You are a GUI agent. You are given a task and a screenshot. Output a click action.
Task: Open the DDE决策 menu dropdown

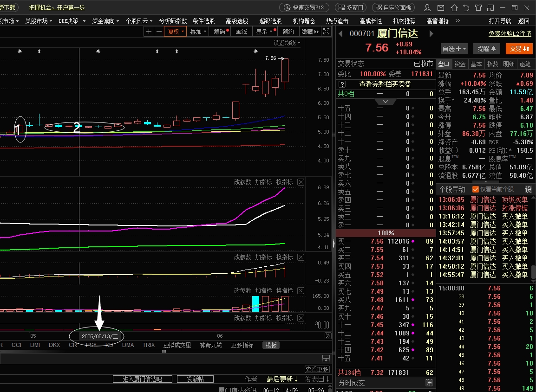pos(72,21)
